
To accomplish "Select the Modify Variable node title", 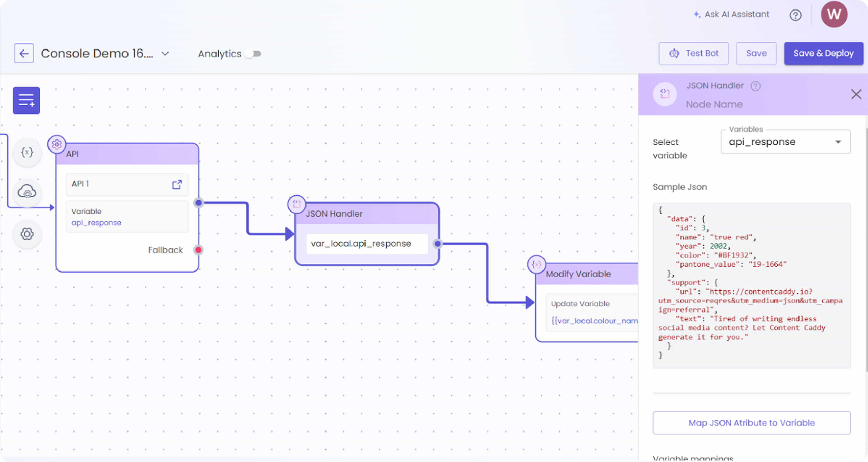I will click(x=578, y=274).
